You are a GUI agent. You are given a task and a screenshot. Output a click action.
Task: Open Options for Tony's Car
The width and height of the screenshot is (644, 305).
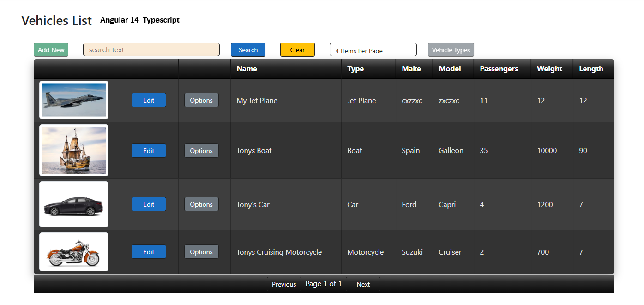coord(201,204)
